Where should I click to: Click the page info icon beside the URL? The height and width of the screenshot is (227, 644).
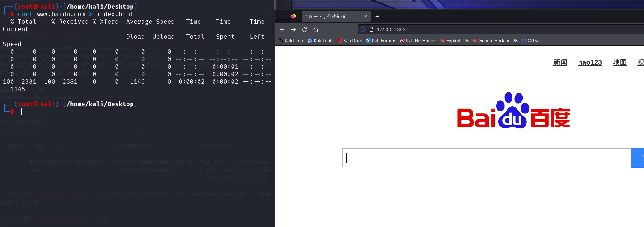[x=371, y=29]
